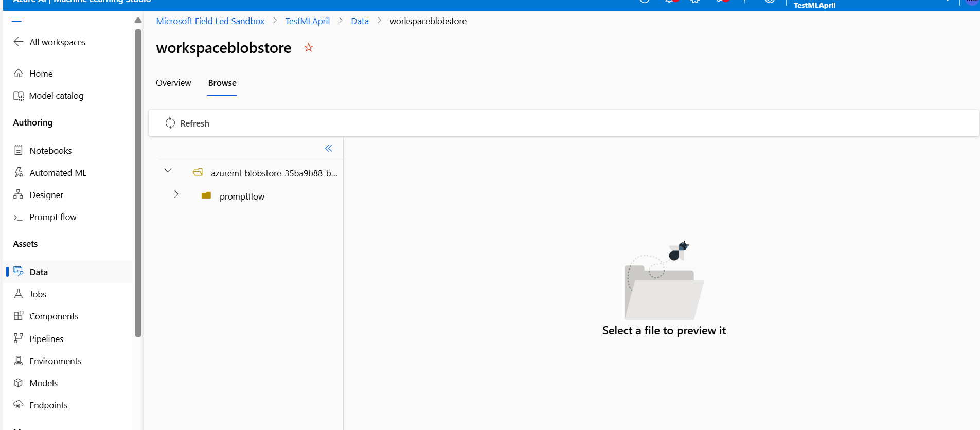Open the settings gear in the top bar

[x=695, y=2]
